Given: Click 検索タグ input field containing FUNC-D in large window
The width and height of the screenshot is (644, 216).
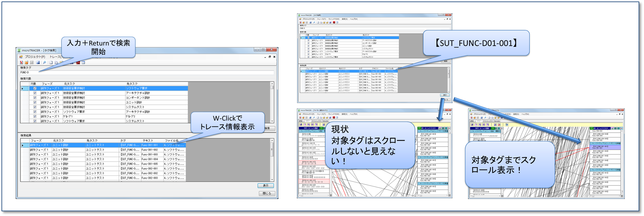Looking at the screenshot, I should [x=147, y=72].
